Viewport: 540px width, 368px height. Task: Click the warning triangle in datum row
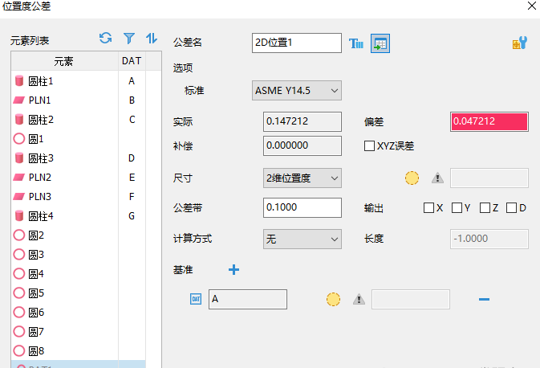click(x=359, y=299)
